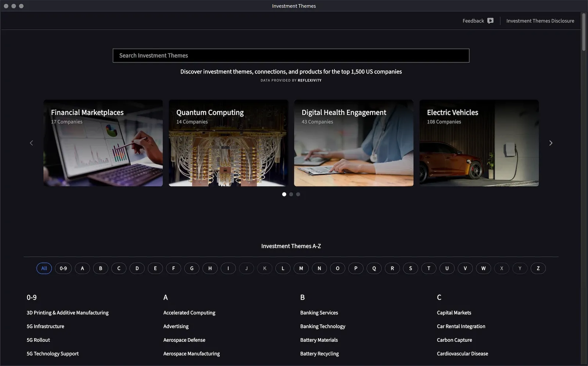The width and height of the screenshot is (588, 366).
Task: Select the Carbon Capture theme link
Action: coord(454,340)
